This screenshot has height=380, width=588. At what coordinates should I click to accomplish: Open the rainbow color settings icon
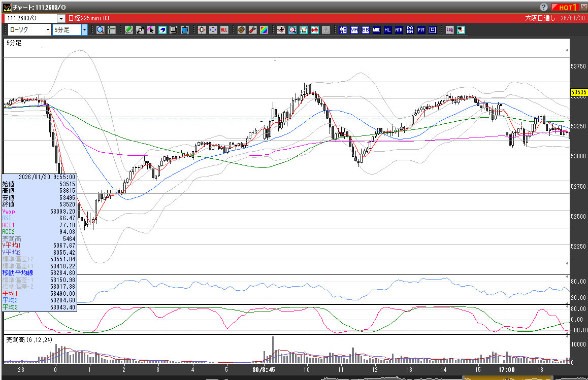(x=264, y=30)
